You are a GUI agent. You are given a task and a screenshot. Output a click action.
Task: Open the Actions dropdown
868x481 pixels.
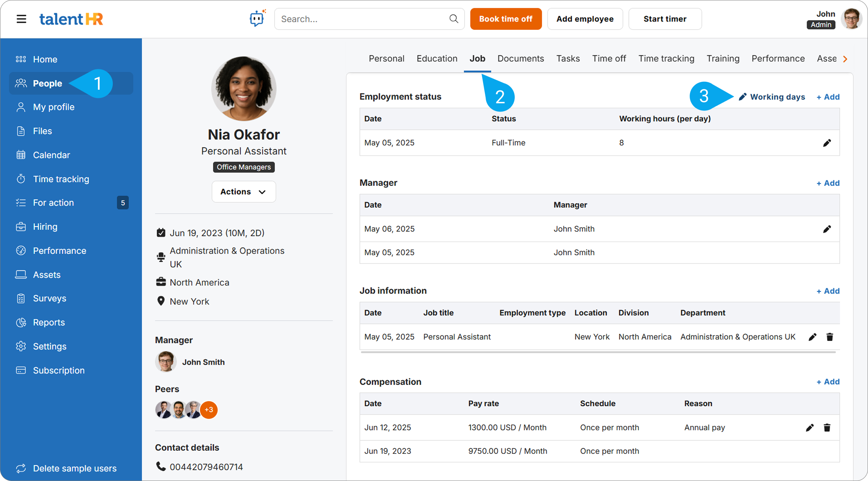244,192
